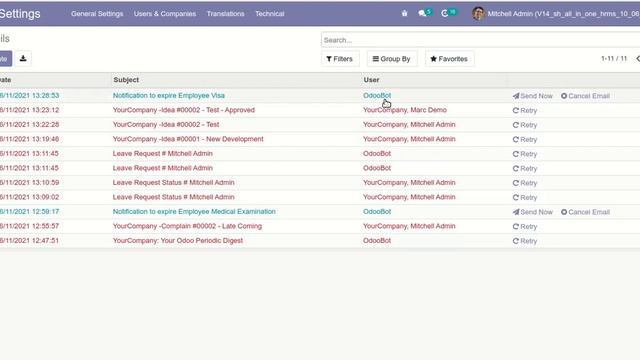Viewport: 640px width, 360px height.
Task: Open the activities clock icon
Action: (x=449, y=13)
